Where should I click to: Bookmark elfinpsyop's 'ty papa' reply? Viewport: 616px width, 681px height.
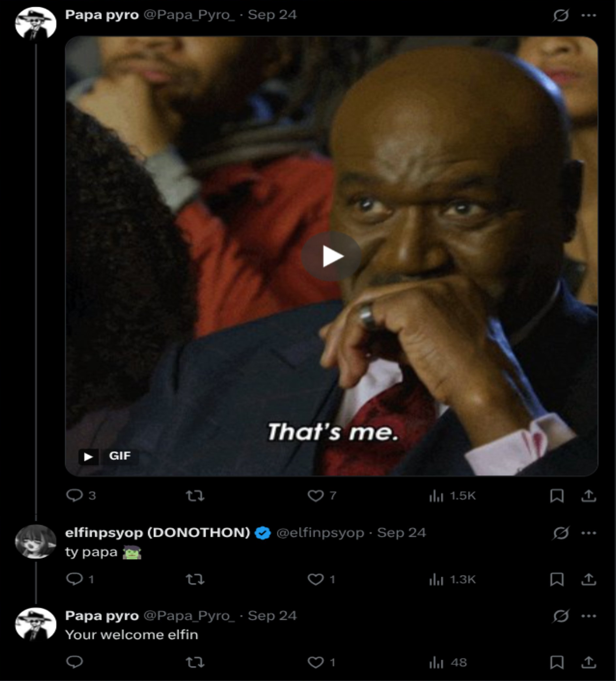[557, 579]
